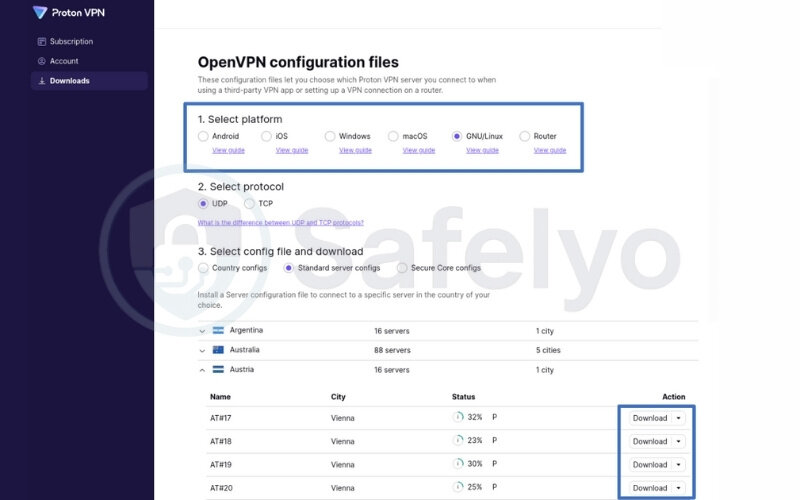The height and width of the screenshot is (500, 800).
Task: Download the AT#17 config file
Action: [650, 418]
